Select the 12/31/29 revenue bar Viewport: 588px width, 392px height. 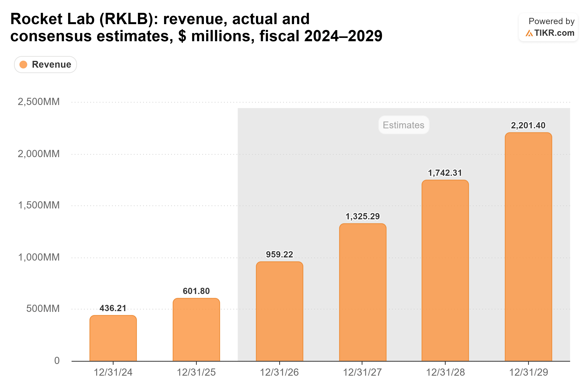[528, 247]
